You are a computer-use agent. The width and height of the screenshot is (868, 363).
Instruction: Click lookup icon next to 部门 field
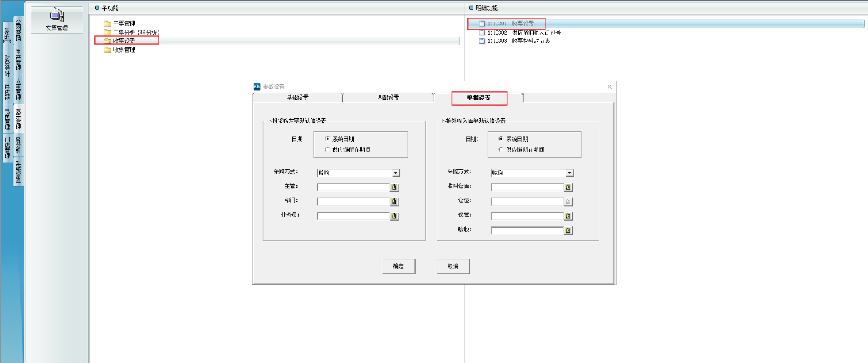[395, 202]
